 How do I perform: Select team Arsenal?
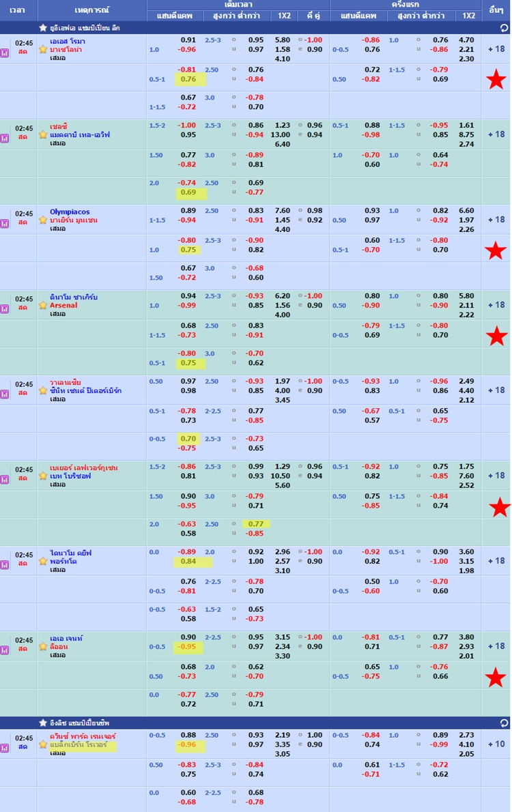pyautogui.click(x=63, y=306)
